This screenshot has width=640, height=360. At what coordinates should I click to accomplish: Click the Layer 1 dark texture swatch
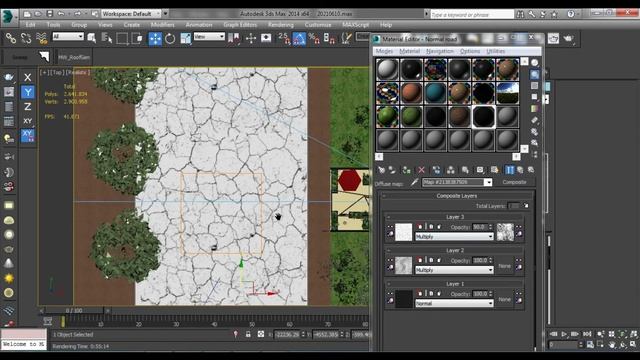click(404, 299)
